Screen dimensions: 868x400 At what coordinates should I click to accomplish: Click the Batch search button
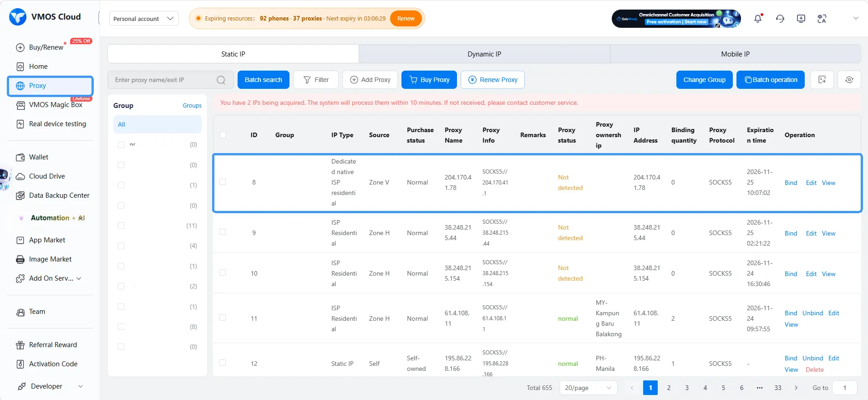tap(264, 80)
